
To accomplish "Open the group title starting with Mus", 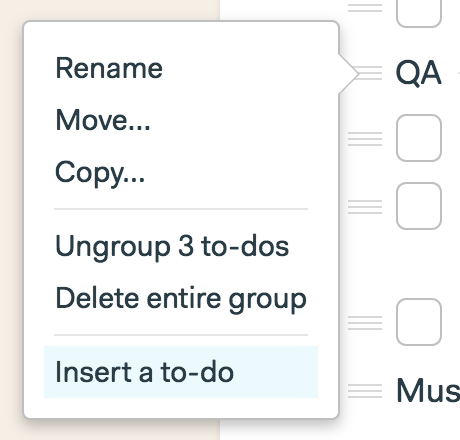I will pos(428,390).
